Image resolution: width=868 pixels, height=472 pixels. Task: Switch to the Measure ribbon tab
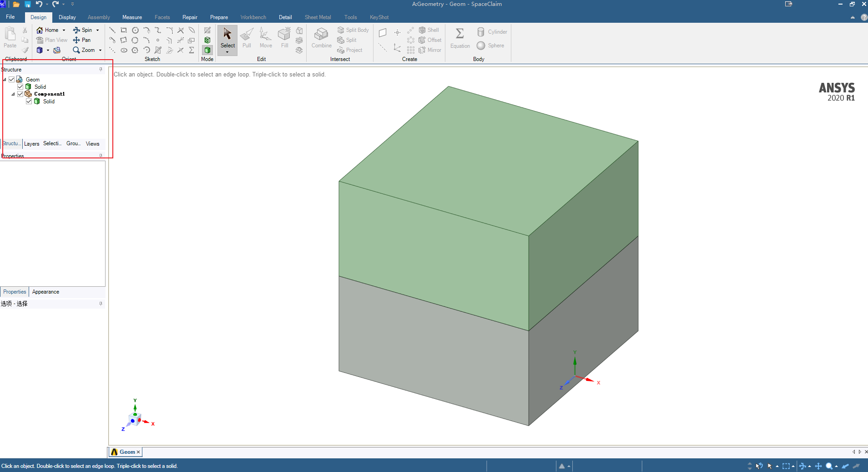(x=132, y=17)
